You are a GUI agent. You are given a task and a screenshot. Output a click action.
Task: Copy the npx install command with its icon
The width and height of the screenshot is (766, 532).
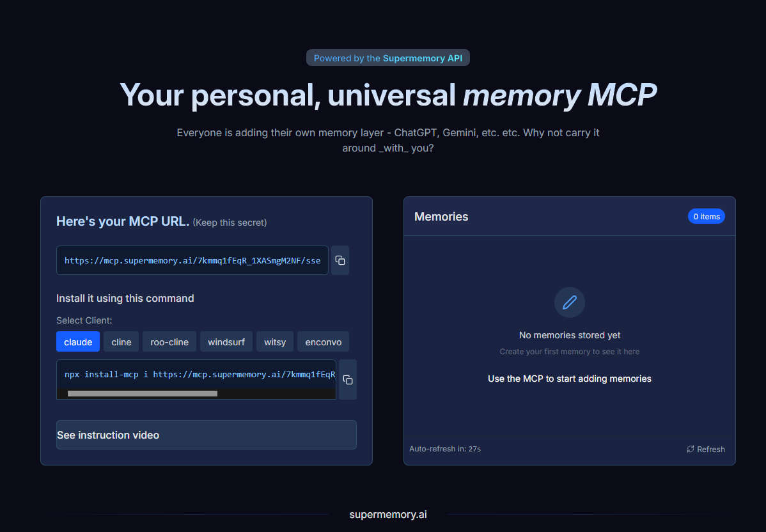tap(348, 380)
